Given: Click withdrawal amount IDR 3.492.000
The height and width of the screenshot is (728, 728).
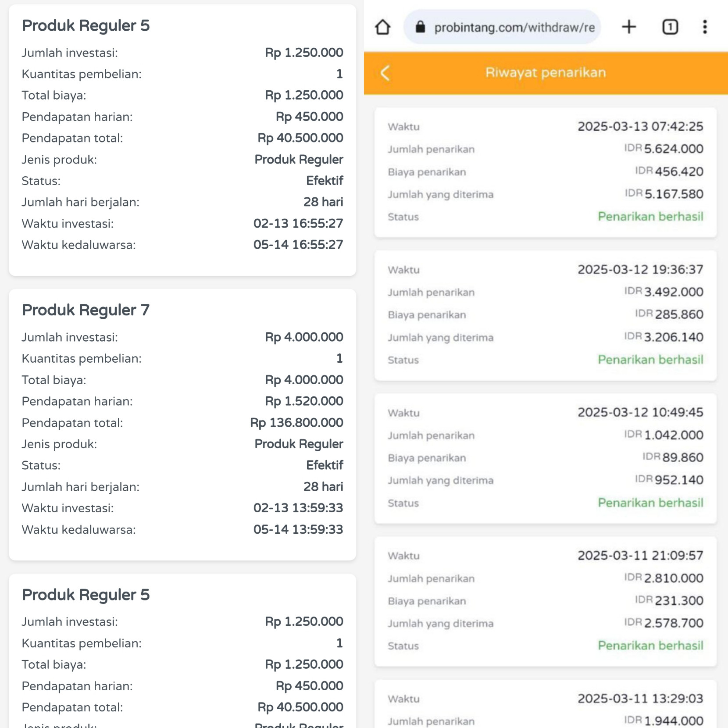Looking at the screenshot, I should click(x=664, y=292).
